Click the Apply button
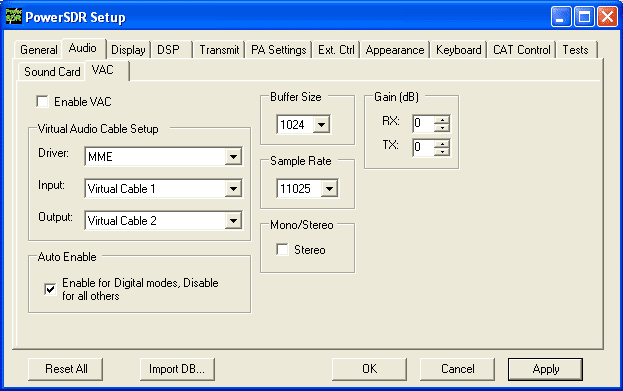Image resolution: width=623 pixels, height=391 pixels. [x=546, y=369]
